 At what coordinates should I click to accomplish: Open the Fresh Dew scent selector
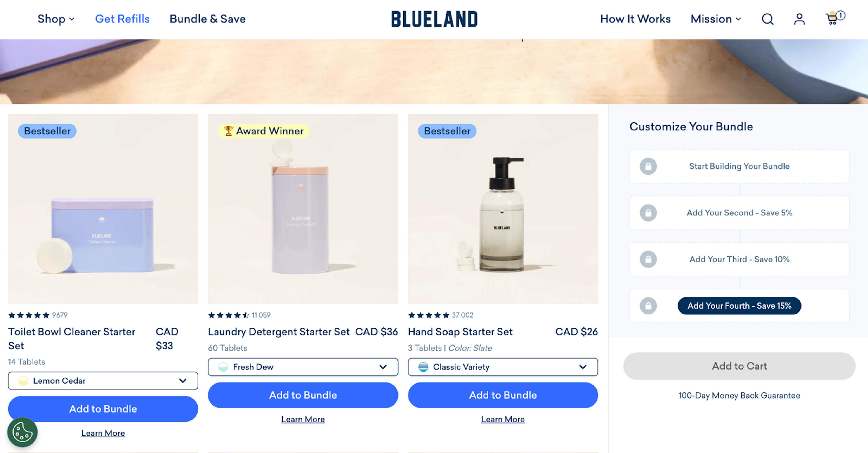(303, 367)
